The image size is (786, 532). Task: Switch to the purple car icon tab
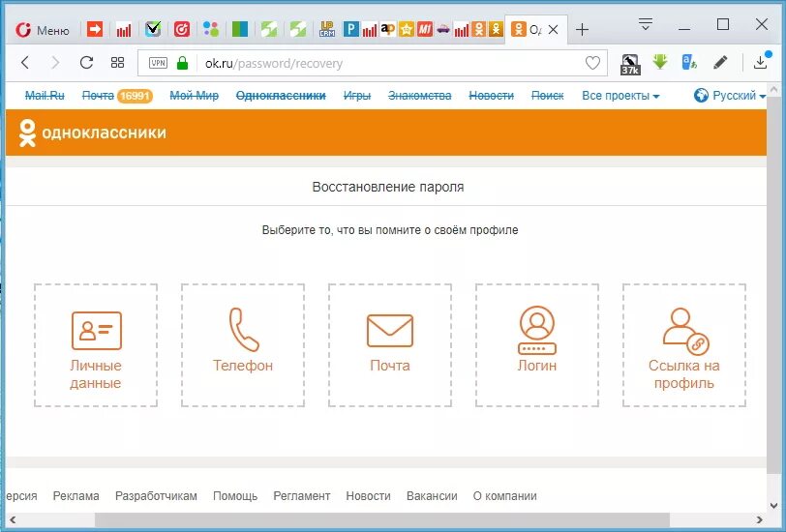point(443,30)
